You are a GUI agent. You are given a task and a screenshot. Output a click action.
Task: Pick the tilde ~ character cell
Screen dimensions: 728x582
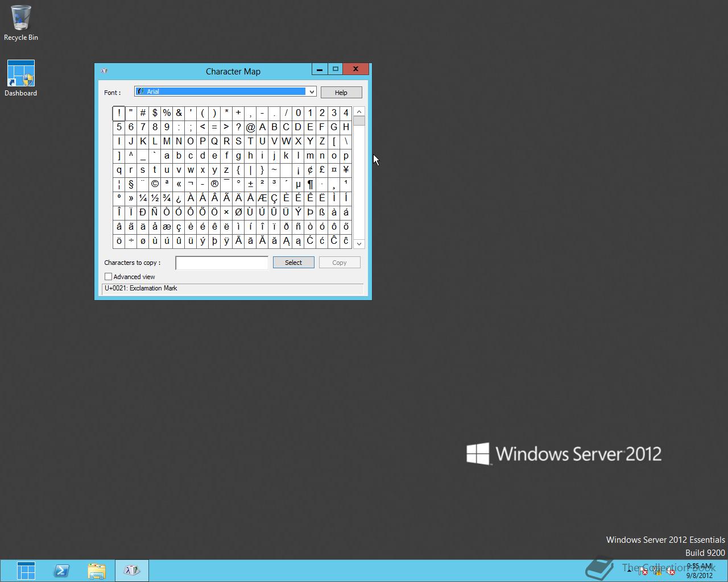tap(274, 170)
